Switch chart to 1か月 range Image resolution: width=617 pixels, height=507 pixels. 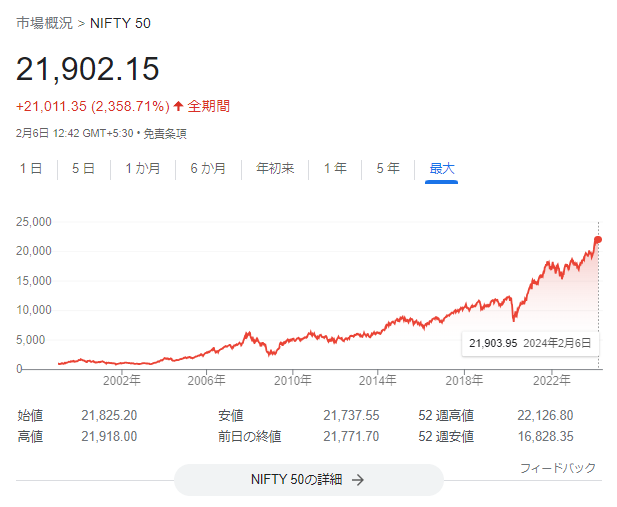[x=143, y=168]
